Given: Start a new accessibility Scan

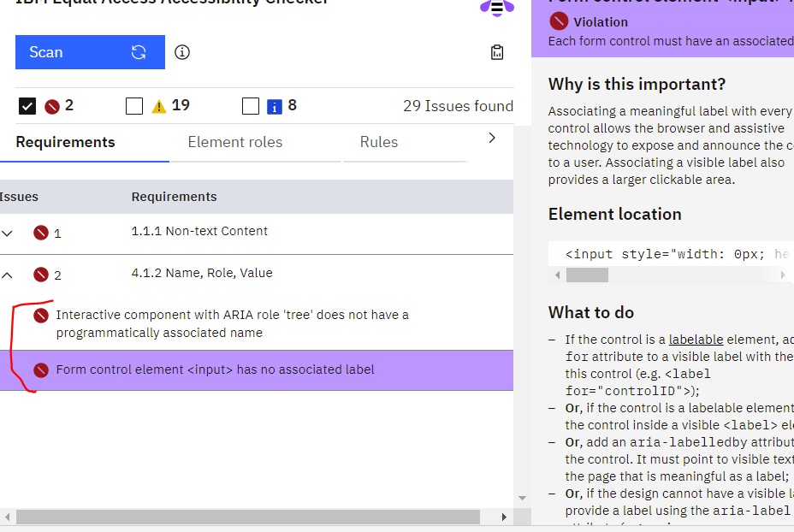Looking at the screenshot, I should click(90, 52).
